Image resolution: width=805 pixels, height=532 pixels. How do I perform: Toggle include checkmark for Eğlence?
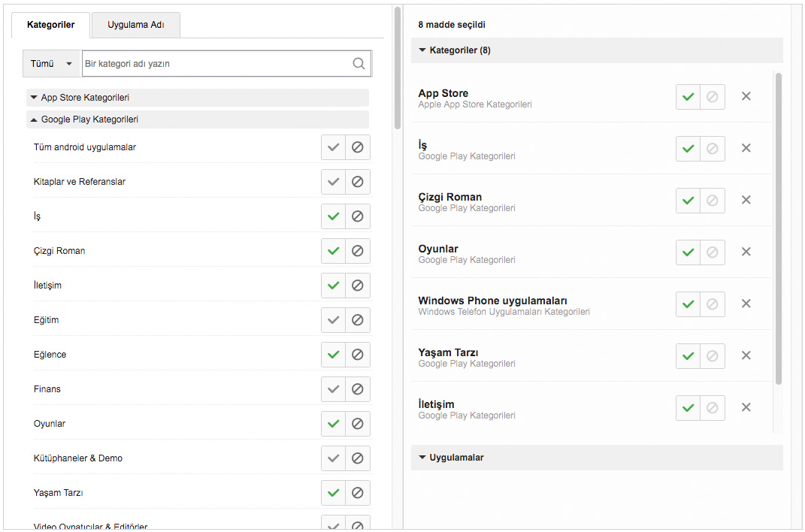tap(334, 355)
